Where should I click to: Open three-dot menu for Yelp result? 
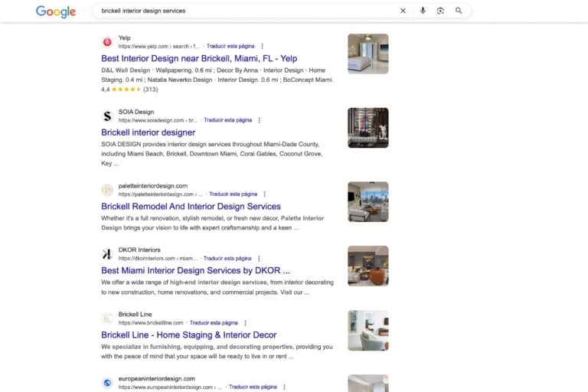pyautogui.click(x=262, y=46)
